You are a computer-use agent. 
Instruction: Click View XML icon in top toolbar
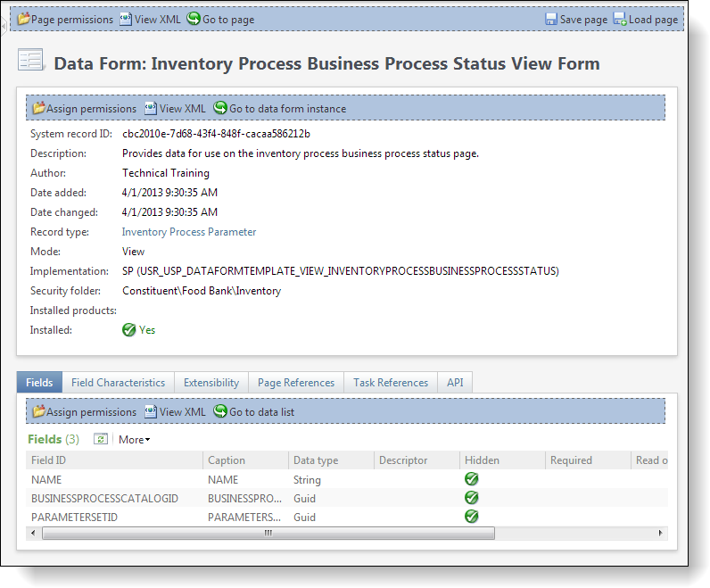click(x=126, y=19)
